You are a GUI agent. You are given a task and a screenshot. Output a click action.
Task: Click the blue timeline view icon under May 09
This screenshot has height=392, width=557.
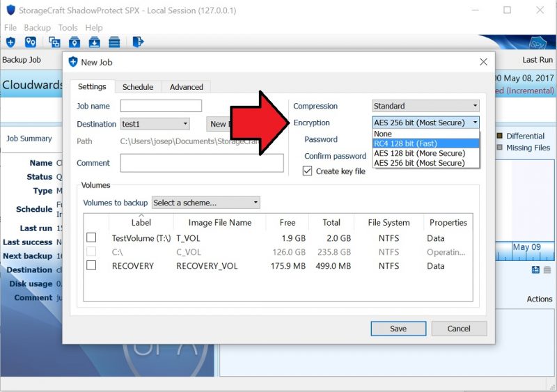[535, 269]
